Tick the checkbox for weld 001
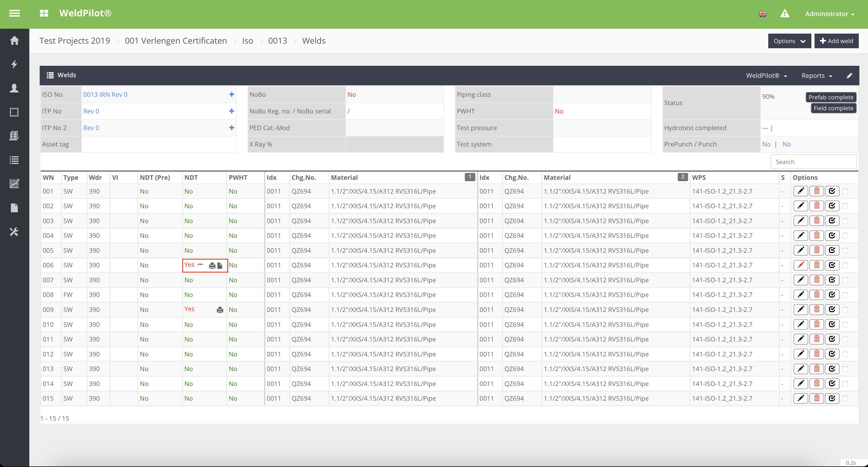The width and height of the screenshot is (868, 467). click(x=845, y=192)
